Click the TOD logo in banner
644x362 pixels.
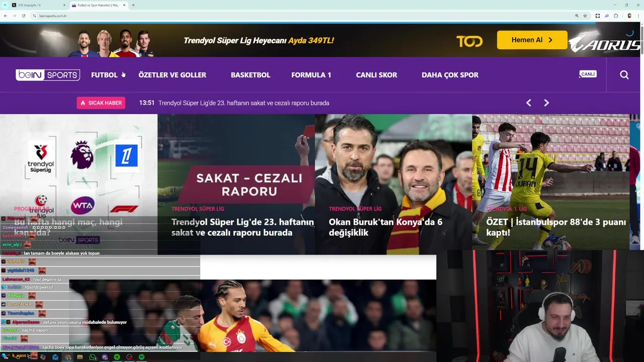click(x=469, y=41)
